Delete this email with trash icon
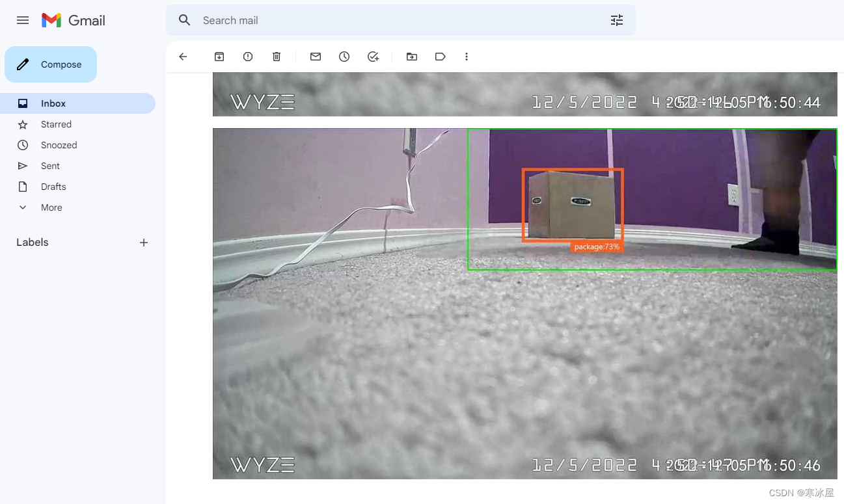Screen dimensions: 844x504 pyautogui.click(x=277, y=57)
